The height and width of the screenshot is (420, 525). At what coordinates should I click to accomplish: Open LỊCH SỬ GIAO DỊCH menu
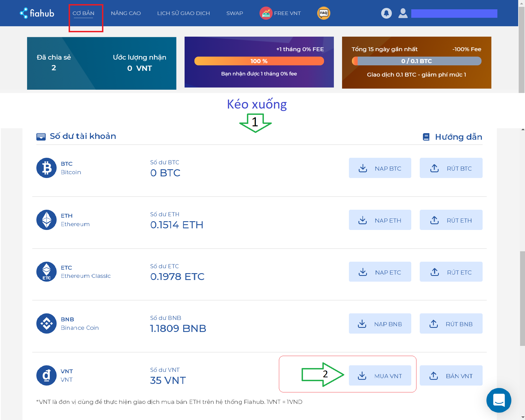coord(183,13)
